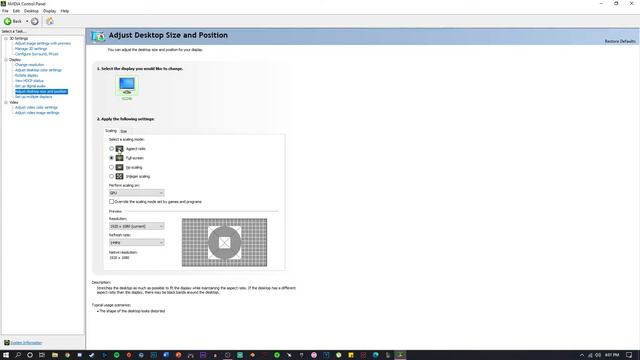Select the No scaling radio button
Image resolution: width=640 pixels, height=360 pixels.
tap(111, 167)
